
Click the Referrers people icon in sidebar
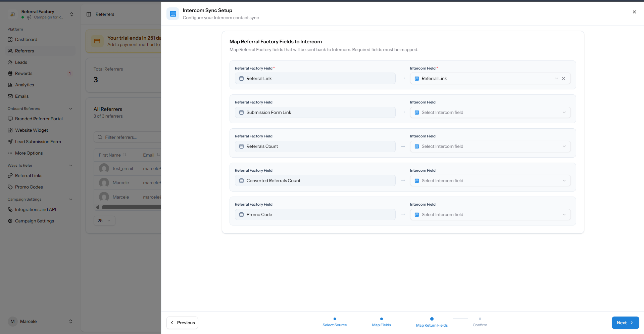pyautogui.click(x=10, y=51)
